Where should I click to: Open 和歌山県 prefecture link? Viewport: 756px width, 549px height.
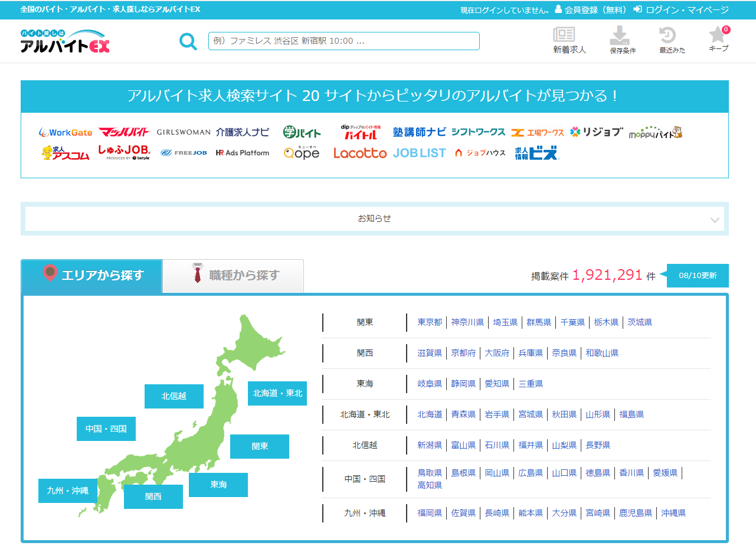(x=602, y=353)
